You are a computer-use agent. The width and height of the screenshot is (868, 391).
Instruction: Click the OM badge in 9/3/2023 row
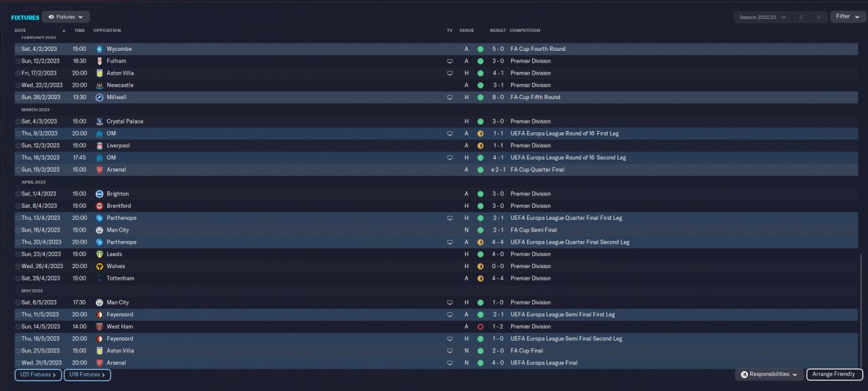pos(100,134)
